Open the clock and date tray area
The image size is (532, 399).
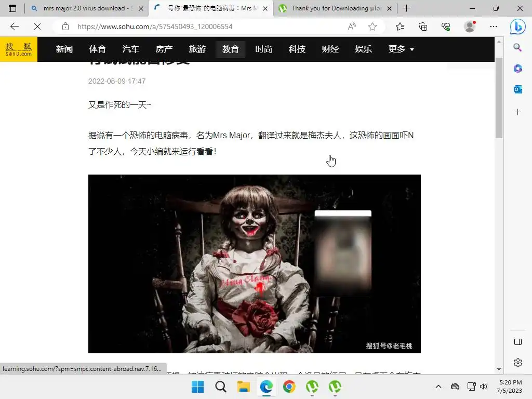click(510, 387)
